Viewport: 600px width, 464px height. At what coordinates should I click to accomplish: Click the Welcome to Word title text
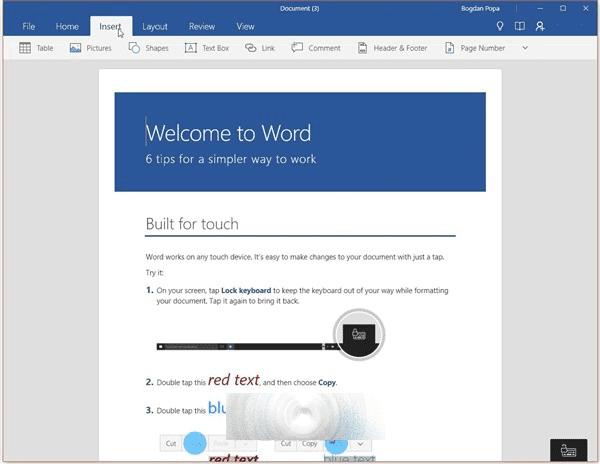(228, 133)
